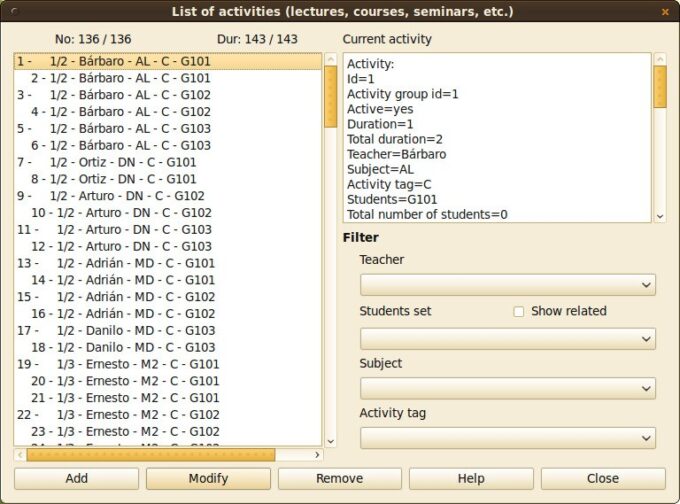Click the Add button
Image resolution: width=680 pixels, height=504 pixels.
click(x=76, y=479)
